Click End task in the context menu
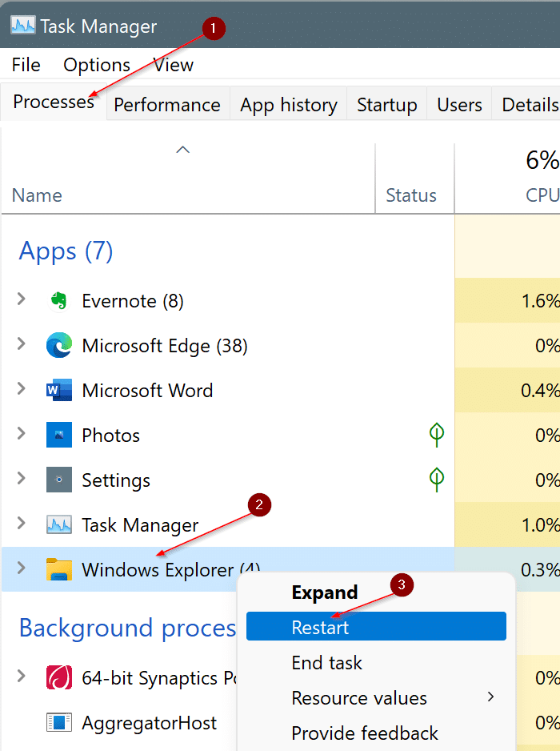The width and height of the screenshot is (560, 751). tap(326, 663)
